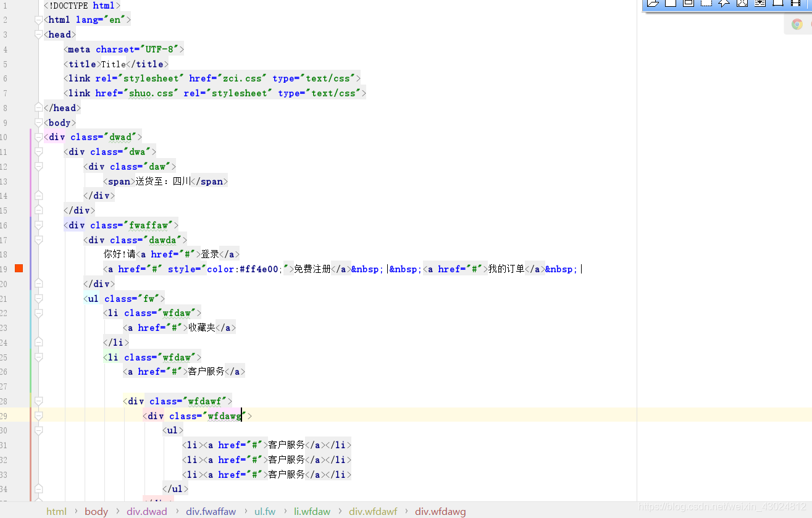Screen dimensions: 812x518
Task: Click line number 27 in the gutter
Action: pyautogui.click(x=4, y=386)
